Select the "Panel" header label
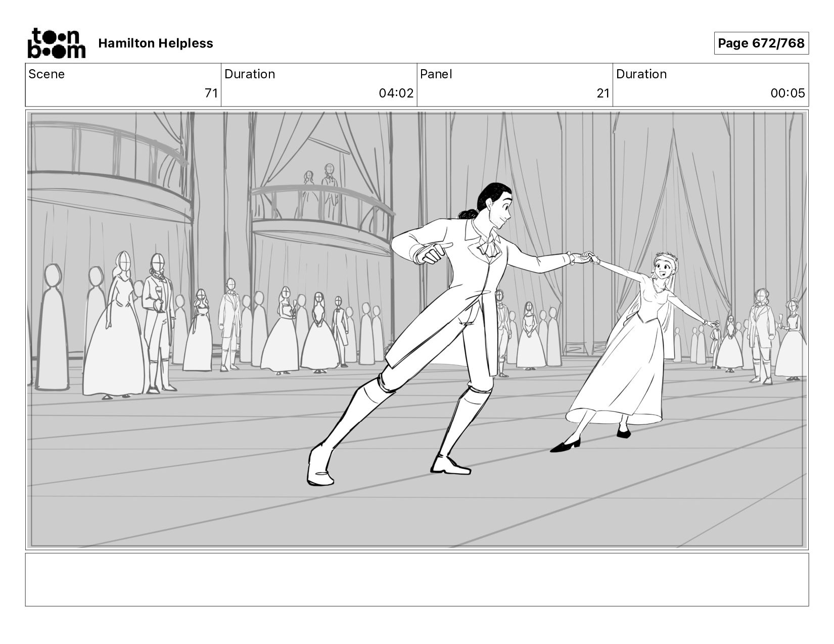Image resolution: width=834 pixels, height=644 pixels. pyautogui.click(x=436, y=74)
